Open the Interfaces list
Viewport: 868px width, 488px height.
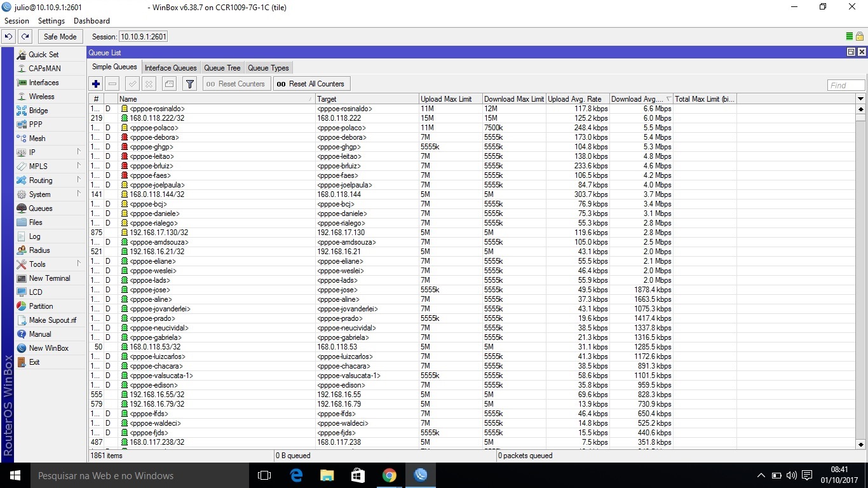(43, 83)
